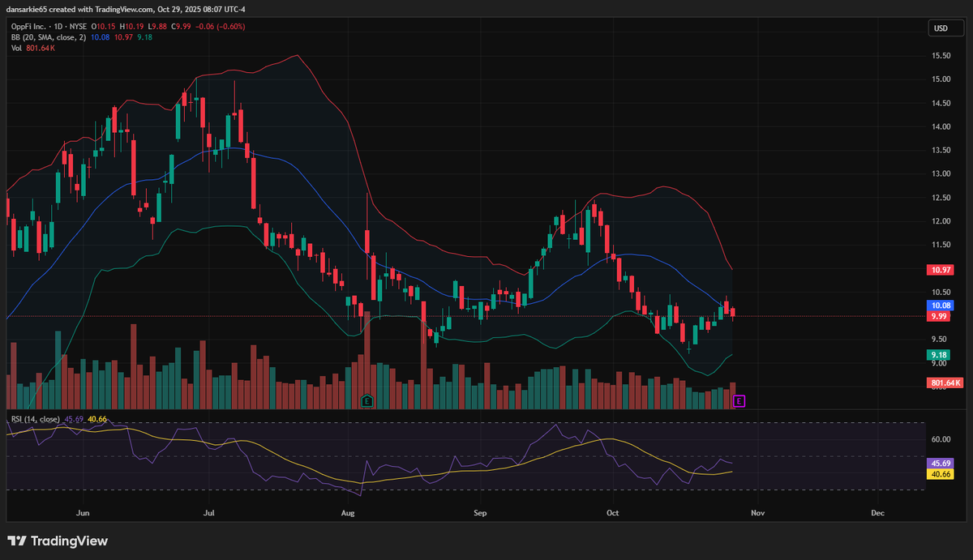Click the blue 10.08 basis price label
Screen dimensions: 973x560
coord(939,306)
